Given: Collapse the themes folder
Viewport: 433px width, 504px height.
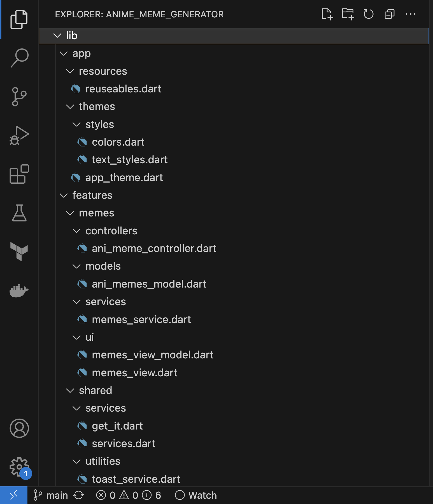Looking at the screenshot, I should point(97,106).
